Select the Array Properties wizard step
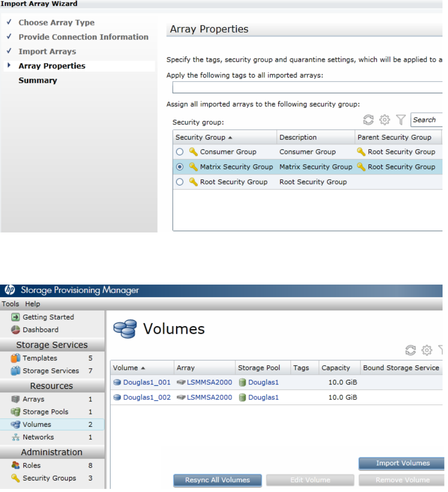Screen dimensions: 448x492 click(52, 66)
